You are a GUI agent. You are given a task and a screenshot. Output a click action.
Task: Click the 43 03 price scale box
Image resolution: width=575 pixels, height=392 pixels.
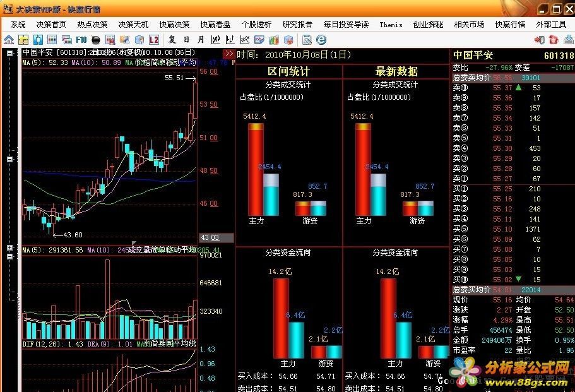(x=216, y=237)
